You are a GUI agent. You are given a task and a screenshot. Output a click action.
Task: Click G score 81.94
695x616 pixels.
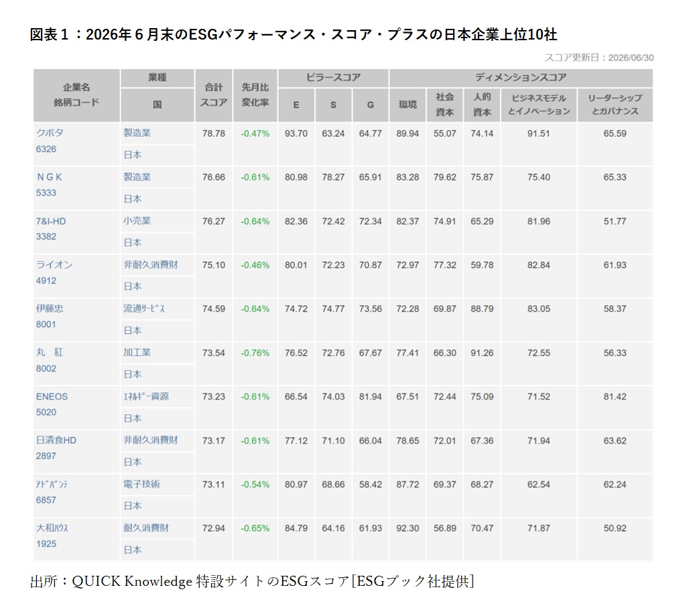tap(371, 397)
